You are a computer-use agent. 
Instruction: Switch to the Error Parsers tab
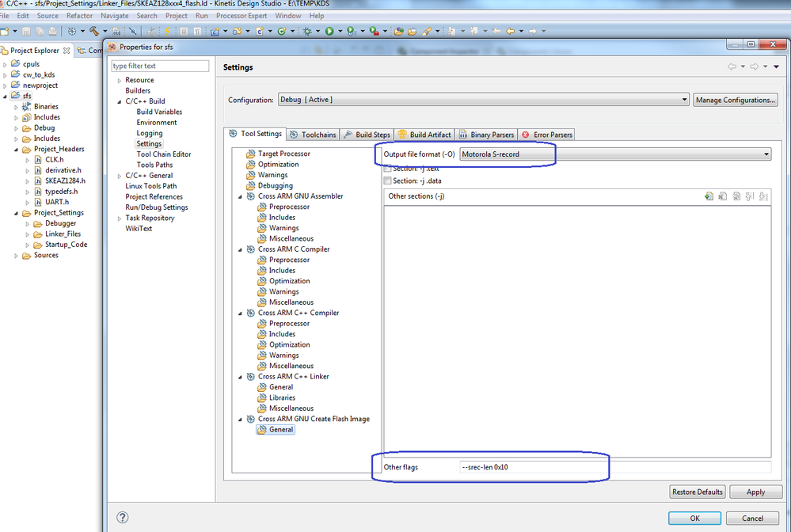pos(547,135)
